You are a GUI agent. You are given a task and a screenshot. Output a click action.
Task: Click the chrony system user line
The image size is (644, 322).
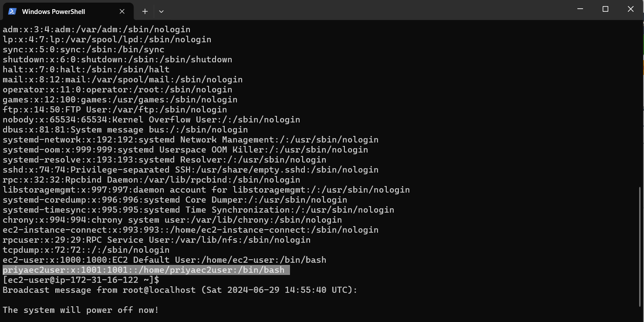point(172,220)
